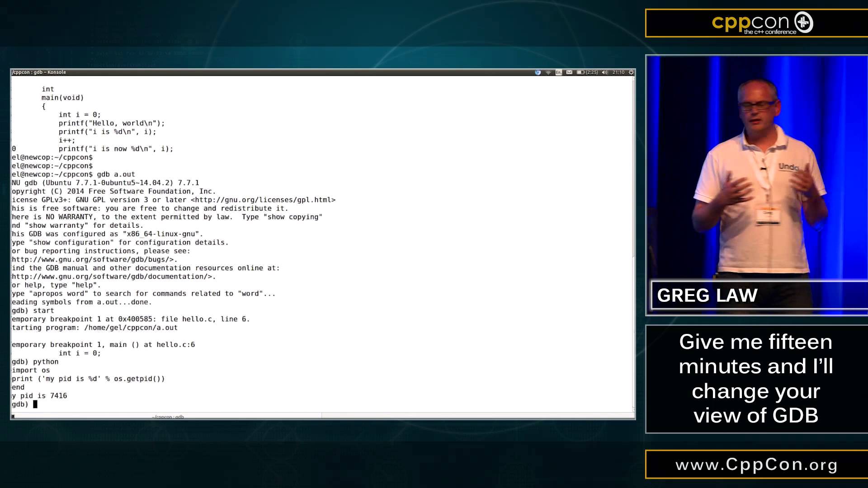Click the www.CppCon.org banner

pos(756,465)
